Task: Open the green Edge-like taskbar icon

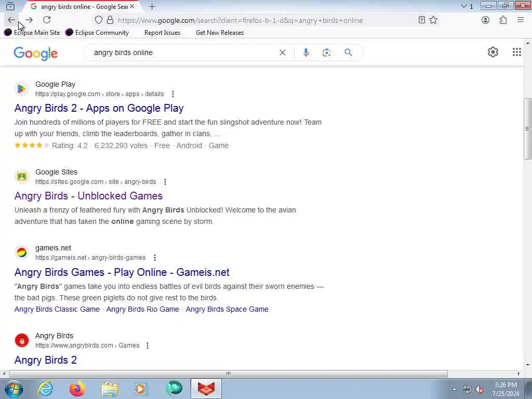Action: click(174, 389)
